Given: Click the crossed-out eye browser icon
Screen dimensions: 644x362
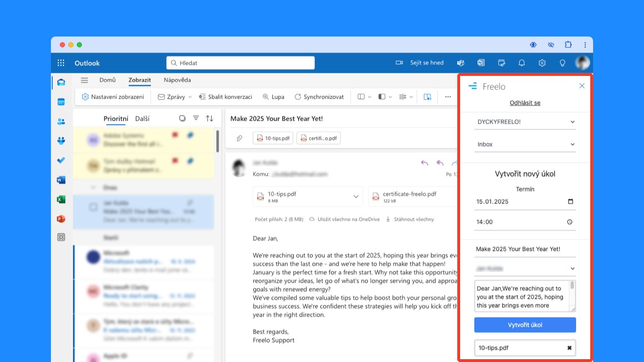Looking at the screenshot, I should click(551, 45).
